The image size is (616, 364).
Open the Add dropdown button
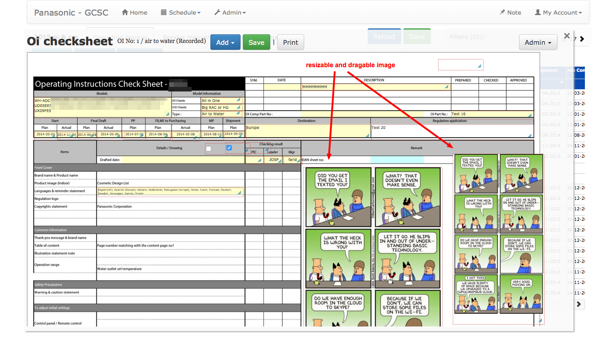pyautogui.click(x=225, y=43)
